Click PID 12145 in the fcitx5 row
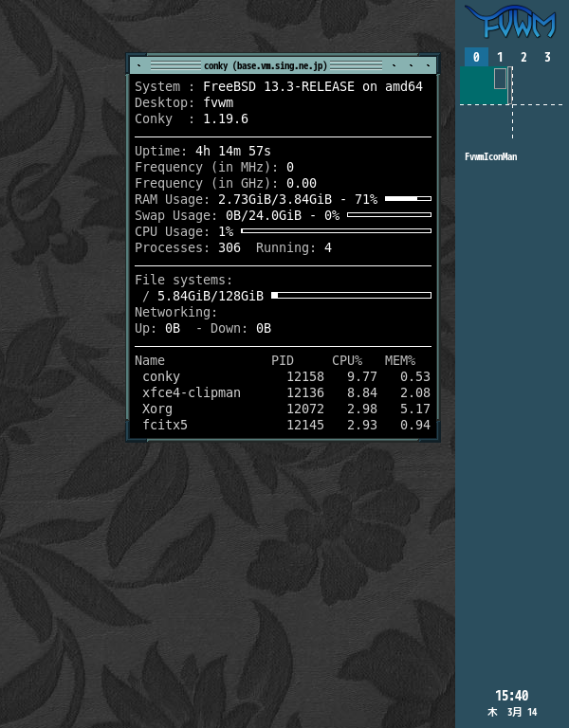The width and height of the screenshot is (569, 728). coord(305,426)
